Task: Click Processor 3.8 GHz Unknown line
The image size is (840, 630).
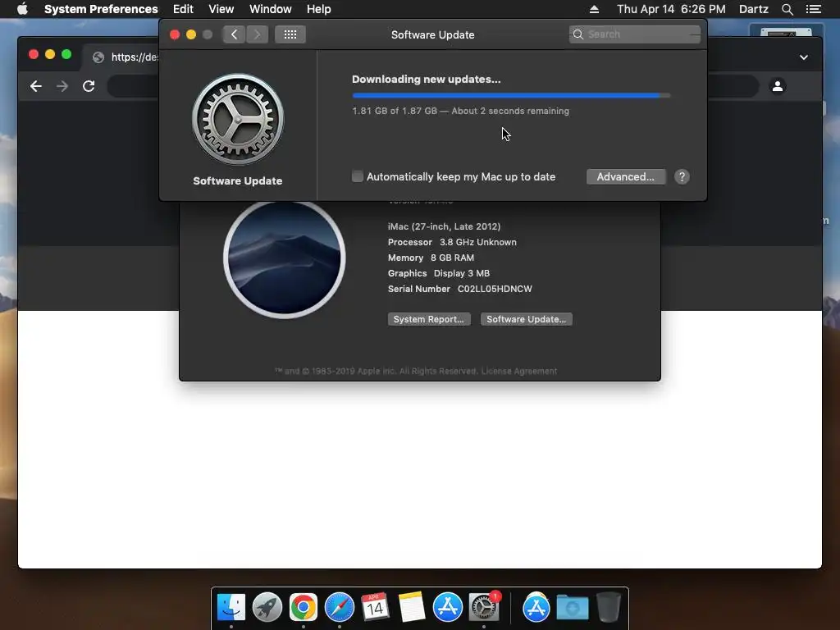Action: point(452,242)
